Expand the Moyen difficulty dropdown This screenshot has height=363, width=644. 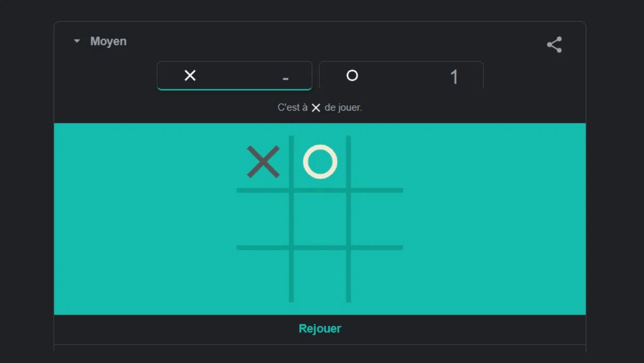(100, 41)
